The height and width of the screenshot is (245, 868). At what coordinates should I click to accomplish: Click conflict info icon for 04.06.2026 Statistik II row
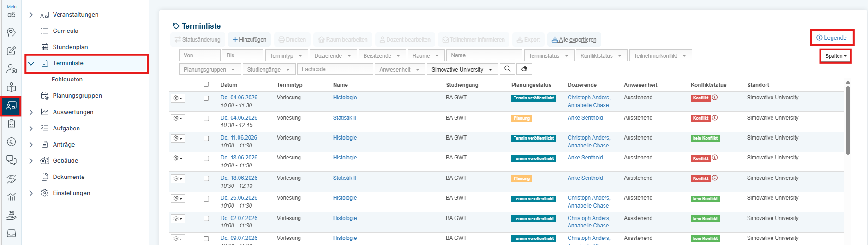(715, 118)
